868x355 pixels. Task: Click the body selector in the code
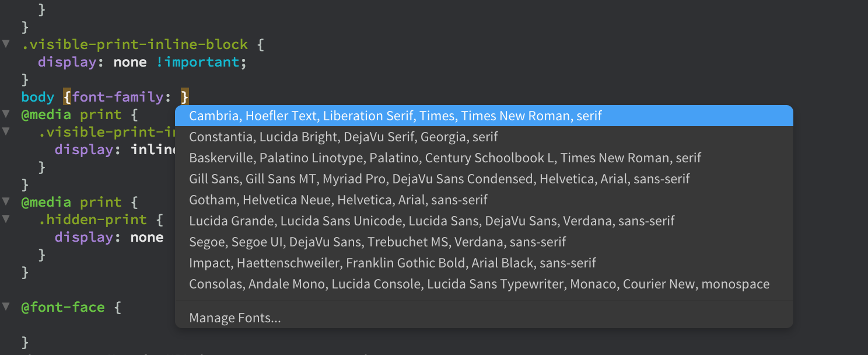(x=37, y=97)
